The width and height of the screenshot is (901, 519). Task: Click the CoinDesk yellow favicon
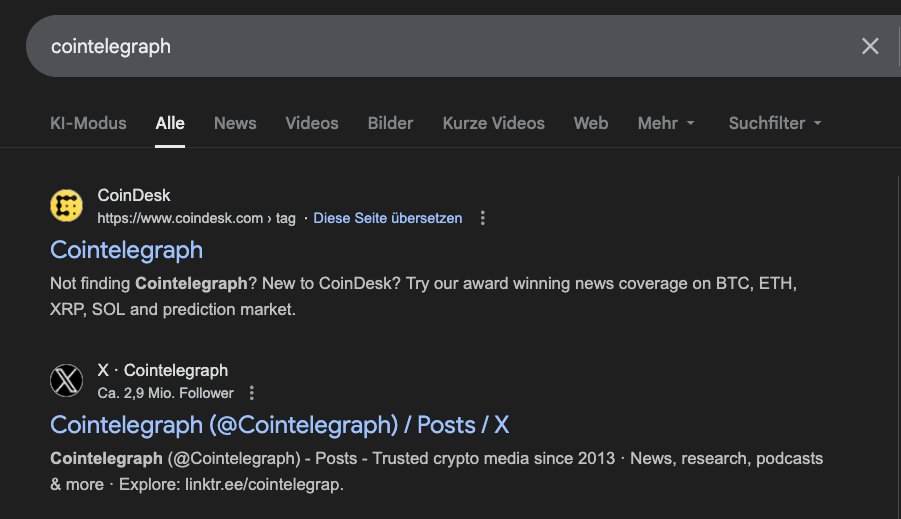[x=67, y=206]
